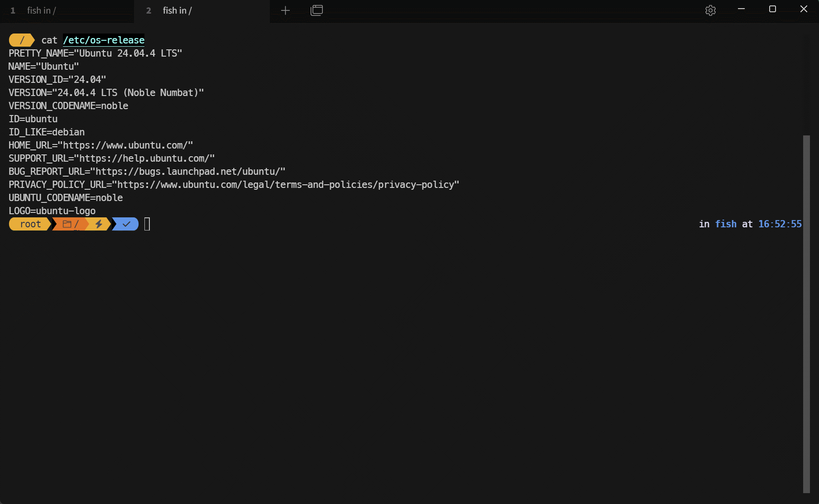Image resolution: width=819 pixels, height=504 pixels.
Task: Click the yellow slash prompt badge beside cat
Action: pos(22,40)
